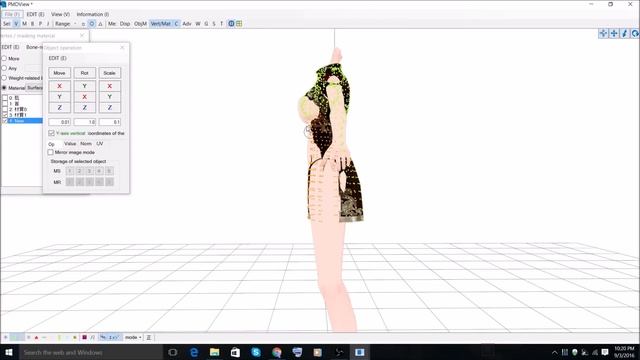The image size is (640, 360).
Task: Click the Z axis button under Move
Action: point(60,108)
